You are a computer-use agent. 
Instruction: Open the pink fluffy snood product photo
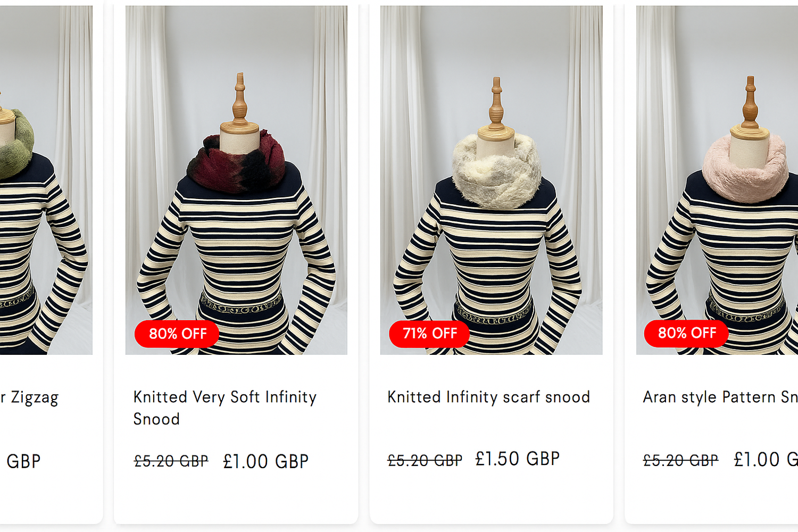pyautogui.click(x=717, y=180)
